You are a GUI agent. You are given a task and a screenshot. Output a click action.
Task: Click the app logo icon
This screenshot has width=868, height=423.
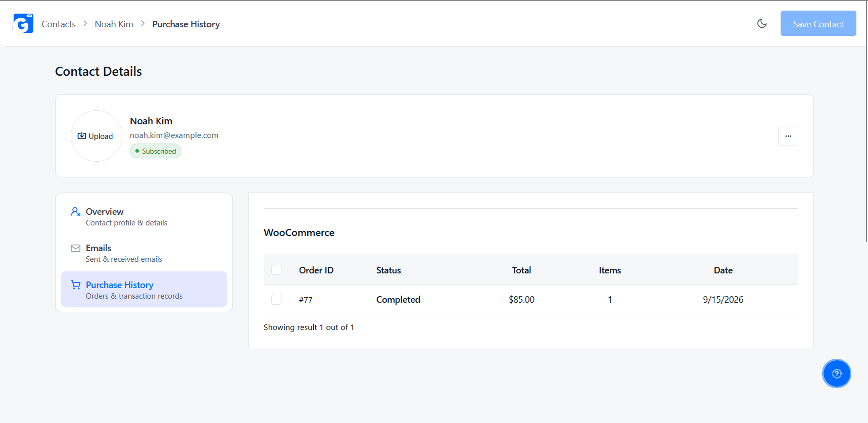tap(23, 23)
